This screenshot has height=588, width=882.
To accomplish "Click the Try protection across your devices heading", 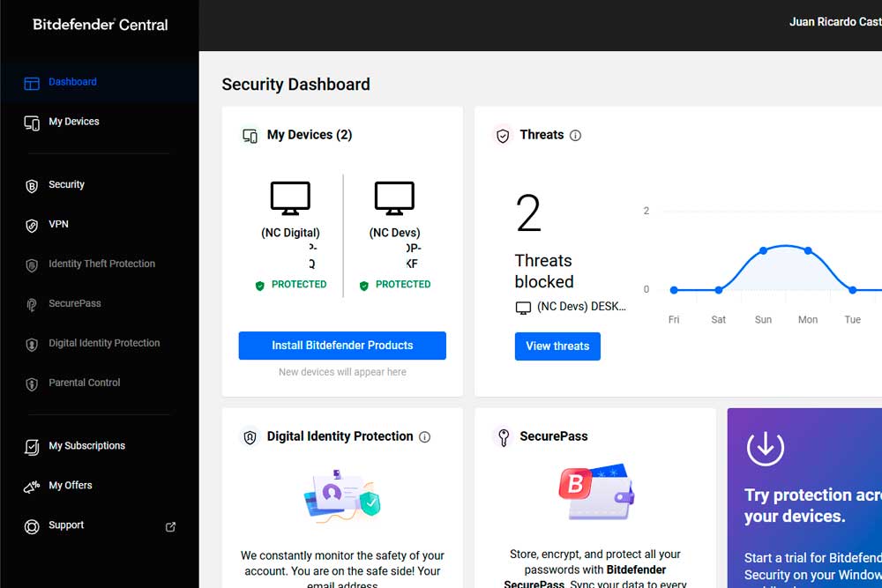I will 813,505.
